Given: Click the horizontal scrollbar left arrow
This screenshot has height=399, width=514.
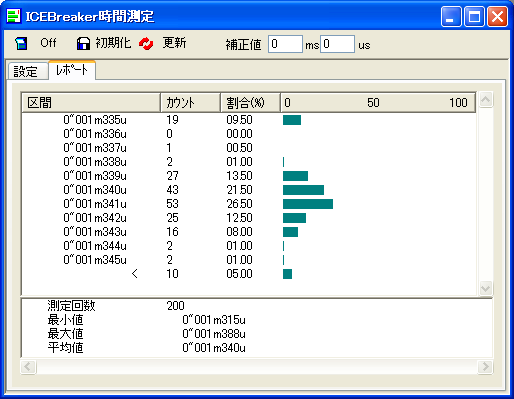Looking at the screenshot, I should 28,367.
